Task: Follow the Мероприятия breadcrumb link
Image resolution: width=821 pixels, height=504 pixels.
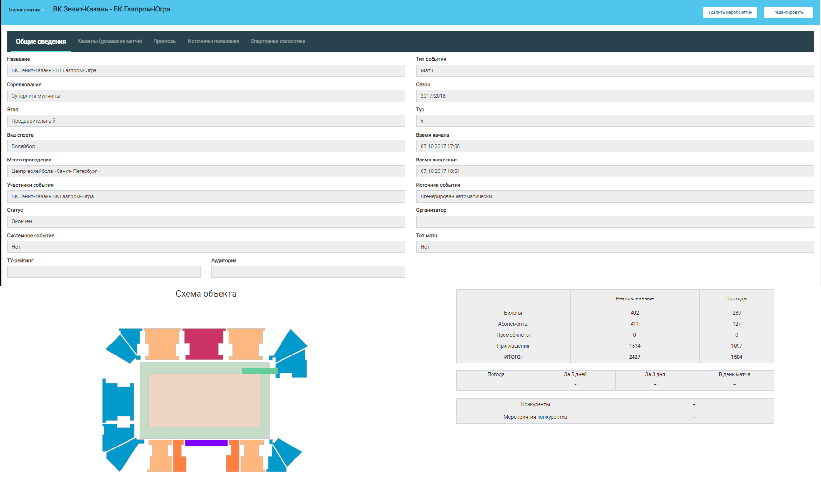Action: pyautogui.click(x=24, y=10)
